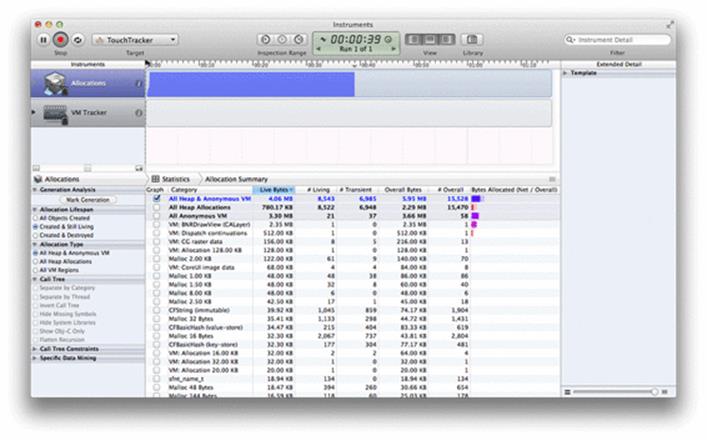Sort by Category column header
Screen dimensions: 707x440
(210, 190)
